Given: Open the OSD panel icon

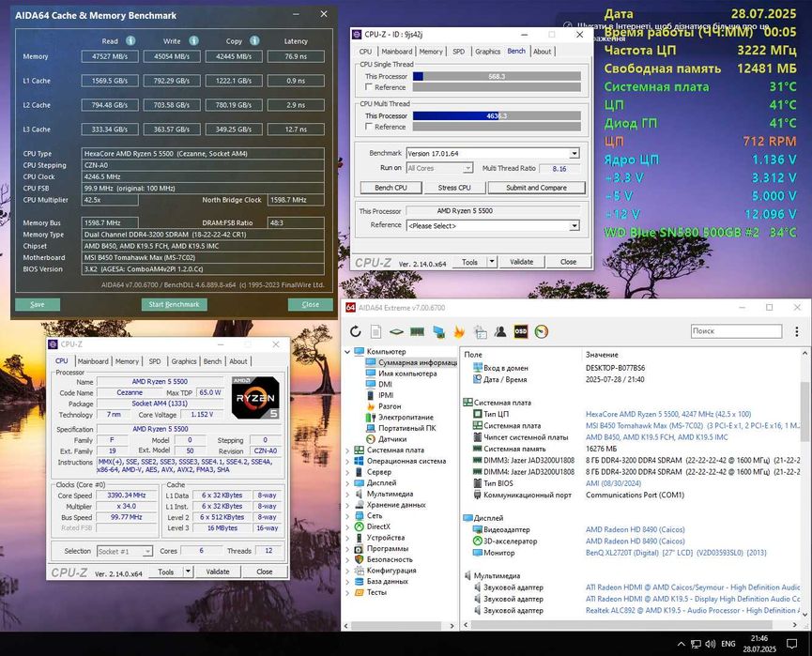Looking at the screenshot, I should pyautogui.click(x=521, y=331).
